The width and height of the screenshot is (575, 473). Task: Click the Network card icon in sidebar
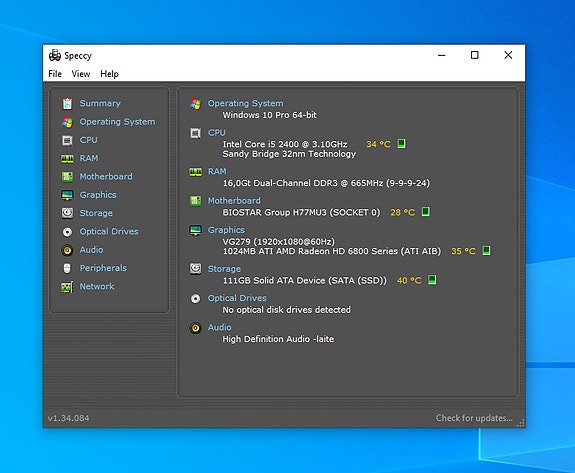[67, 287]
